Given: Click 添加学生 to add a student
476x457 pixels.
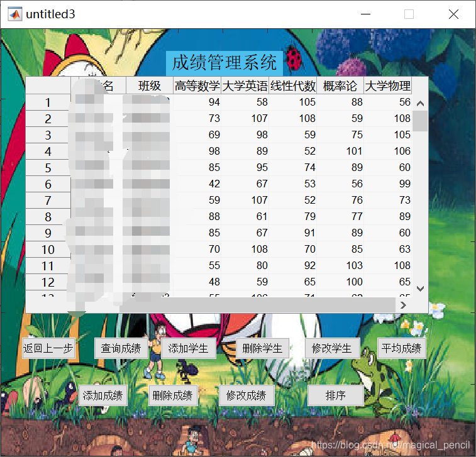Looking at the screenshot, I should click(189, 348).
